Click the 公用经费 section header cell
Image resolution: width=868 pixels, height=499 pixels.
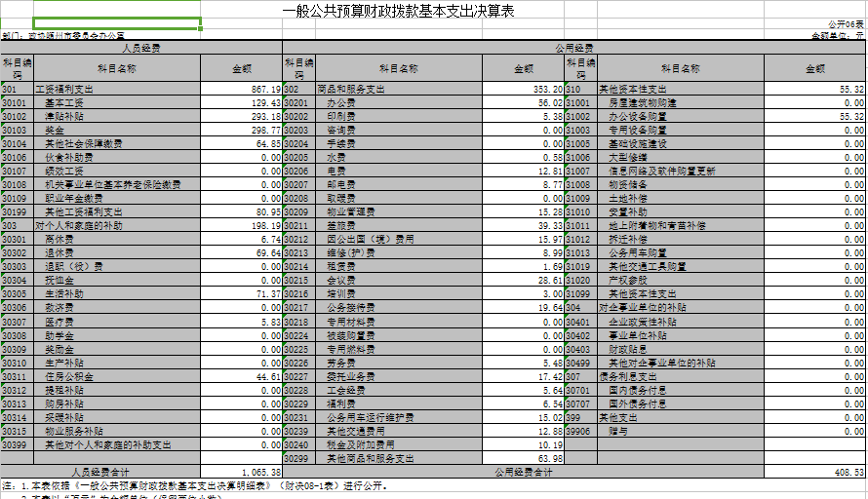click(573, 47)
